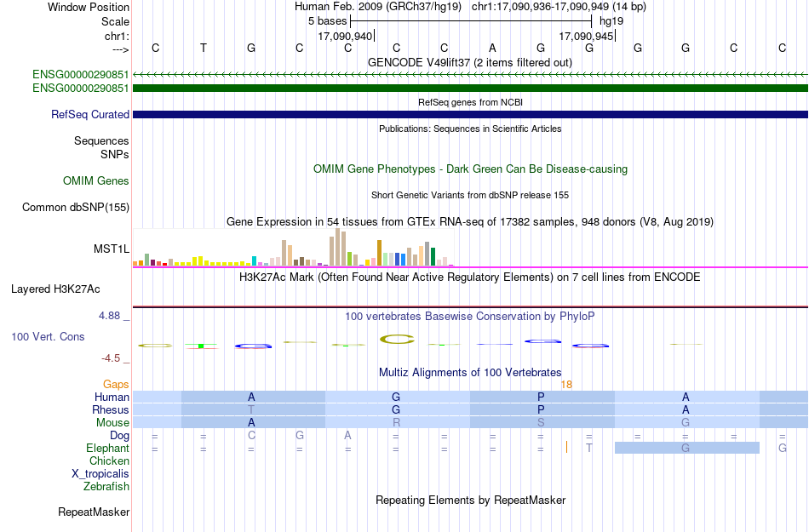Click the Mouse species label
Viewport: 809px width, 532px height.
[x=112, y=423]
